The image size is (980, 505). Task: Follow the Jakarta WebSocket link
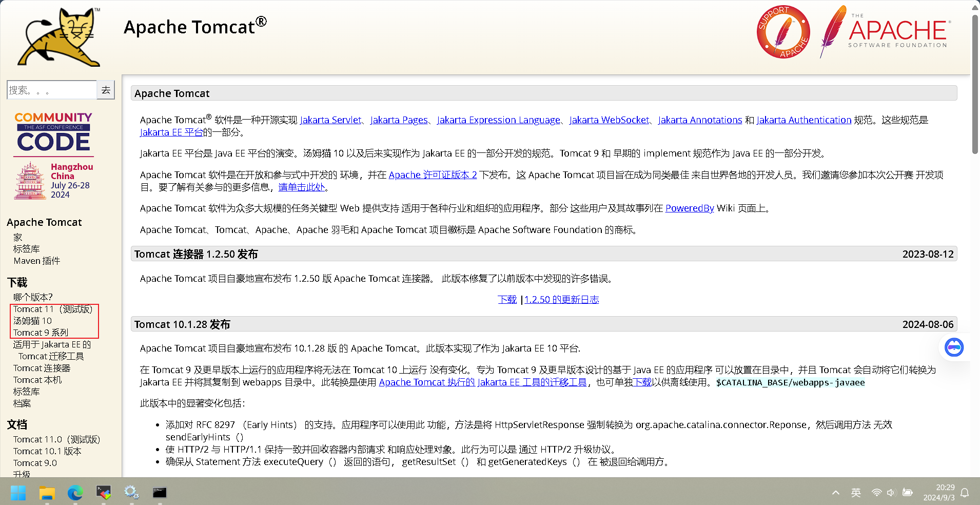click(609, 120)
